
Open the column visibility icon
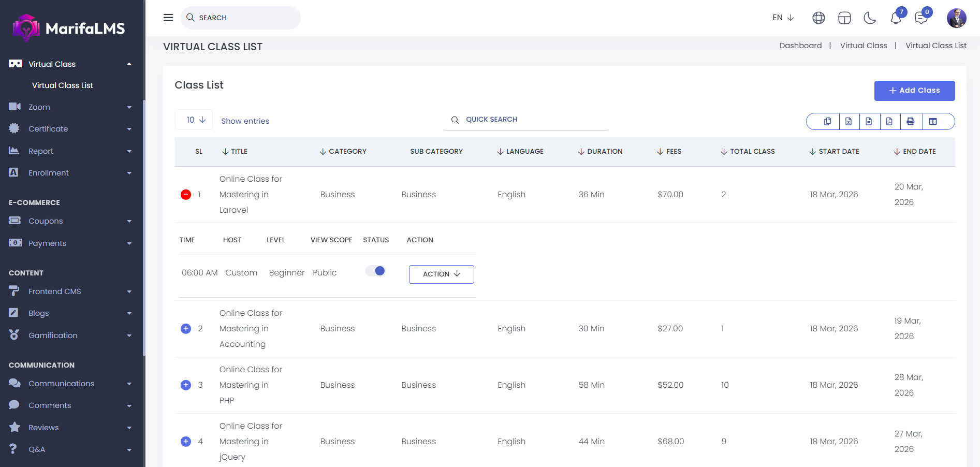(x=933, y=121)
